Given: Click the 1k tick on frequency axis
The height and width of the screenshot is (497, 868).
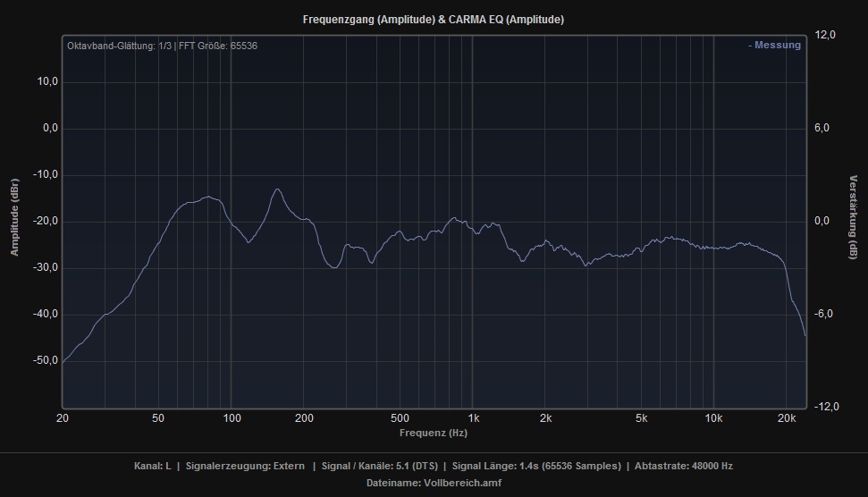Looking at the screenshot, I should click(x=473, y=418).
